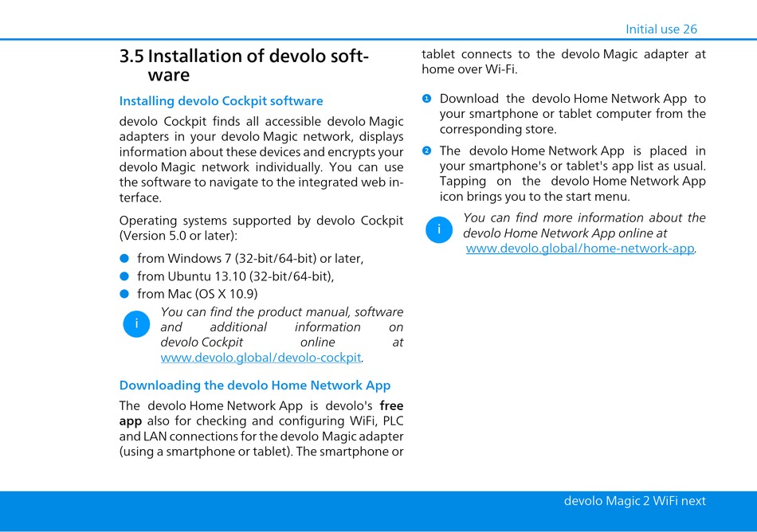757x532 pixels.
Task: Click the italic text 'devolo Home Network App online at'
Action: coord(565,233)
